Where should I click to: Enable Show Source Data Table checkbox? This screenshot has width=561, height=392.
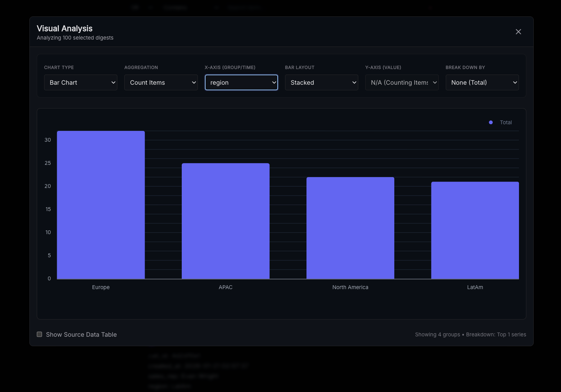pyautogui.click(x=40, y=334)
